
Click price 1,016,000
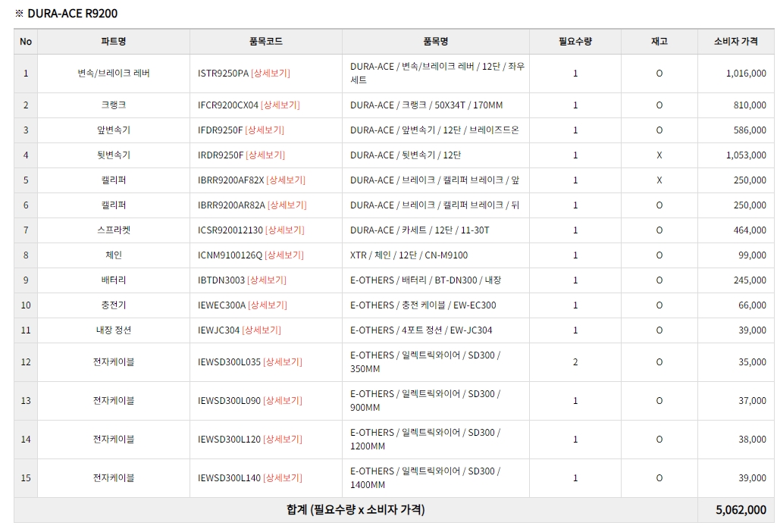pos(746,74)
